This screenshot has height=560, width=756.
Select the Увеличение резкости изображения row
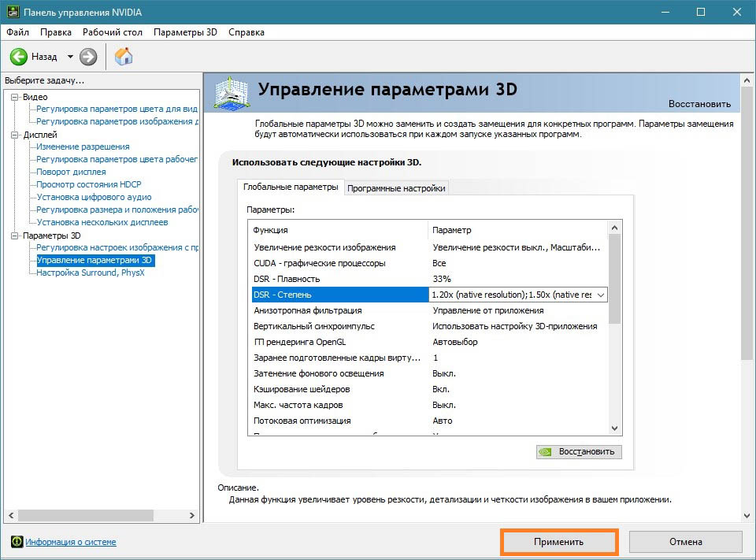tap(429, 247)
